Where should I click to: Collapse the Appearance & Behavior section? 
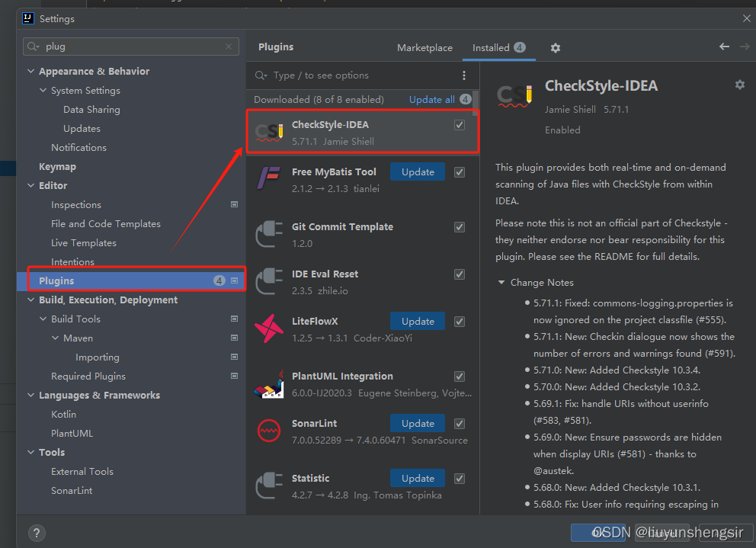(30, 71)
